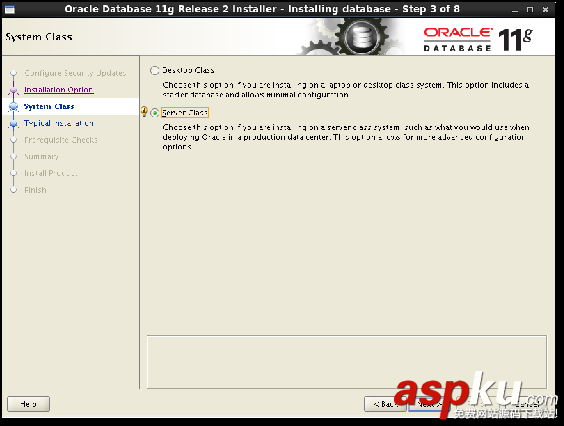
Task: Select the Server Class radio button
Action: click(x=155, y=113)
